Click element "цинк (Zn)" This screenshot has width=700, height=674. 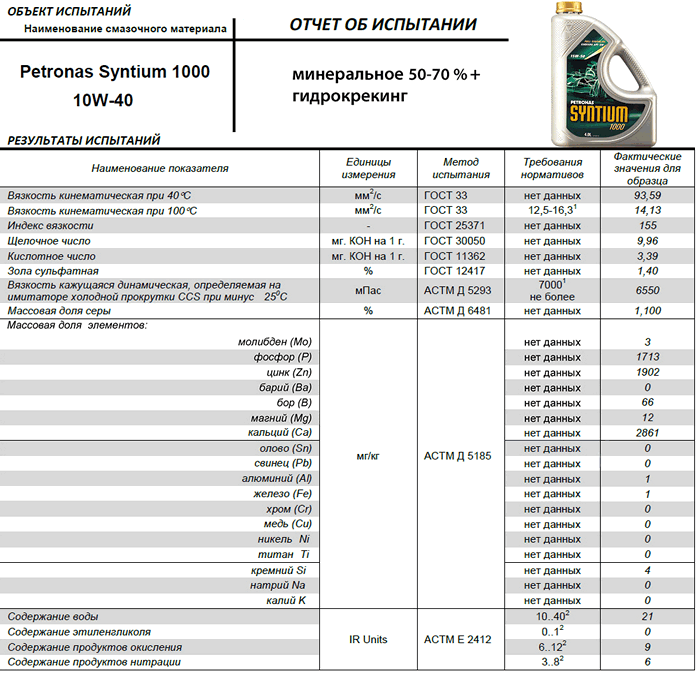[289, 372]
